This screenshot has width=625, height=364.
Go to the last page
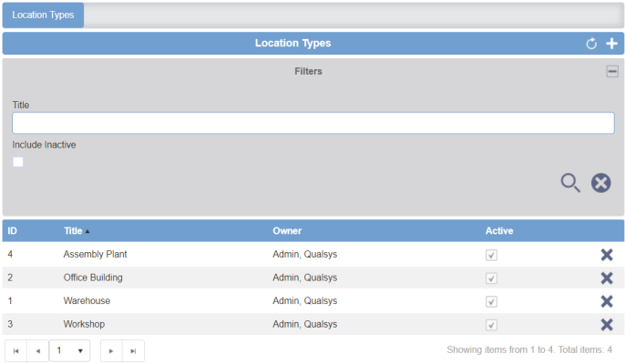pyautogui.click(x=133, y=351)
